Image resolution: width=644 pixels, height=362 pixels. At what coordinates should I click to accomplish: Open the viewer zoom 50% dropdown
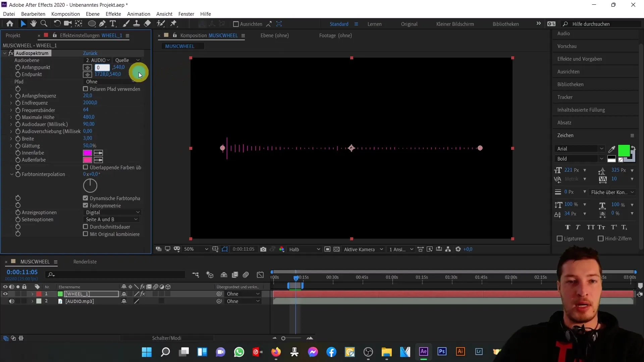(x=196, y=249)
